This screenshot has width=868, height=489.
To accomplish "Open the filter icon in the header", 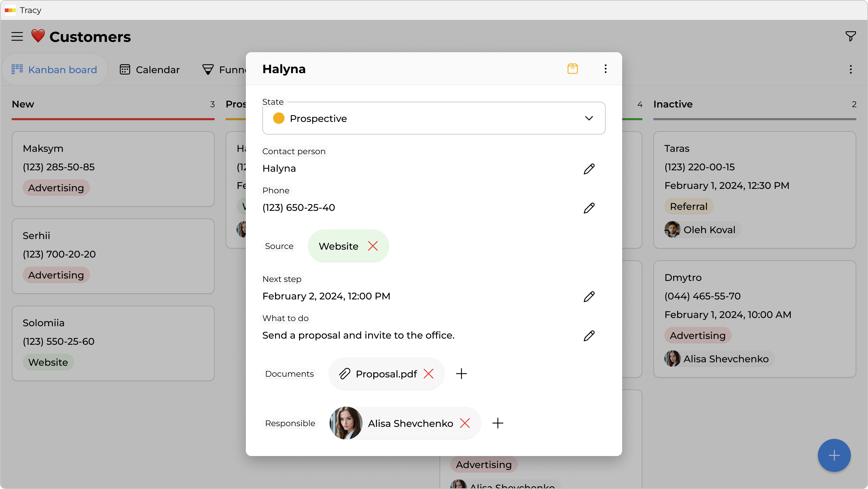I will pos(850,36).
